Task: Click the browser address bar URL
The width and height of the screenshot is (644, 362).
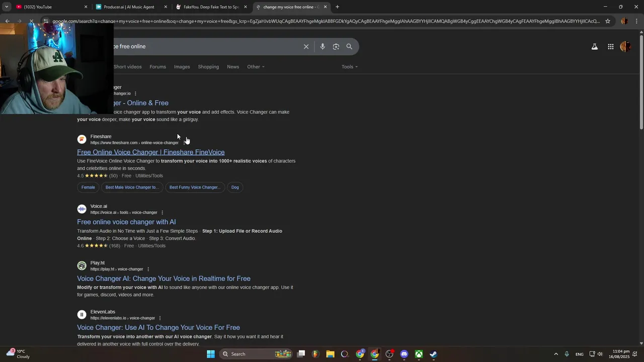Action: point(326,21)
